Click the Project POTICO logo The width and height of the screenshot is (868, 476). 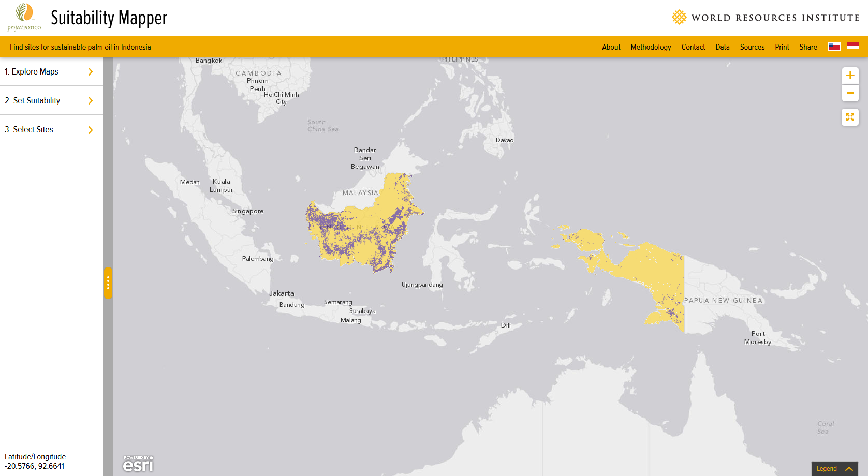click(x=24, y=17)
